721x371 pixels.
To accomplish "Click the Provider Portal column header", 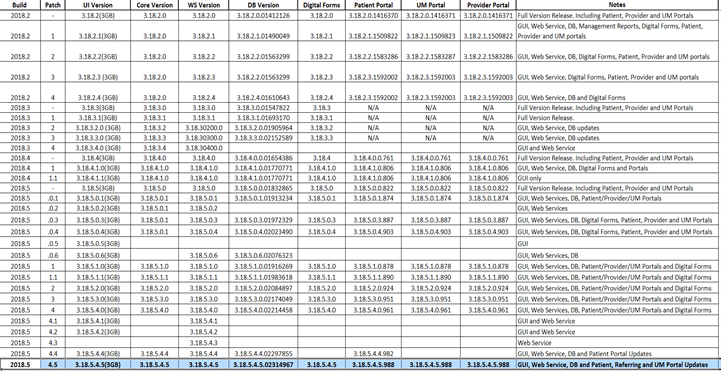I will pos(488,5).
